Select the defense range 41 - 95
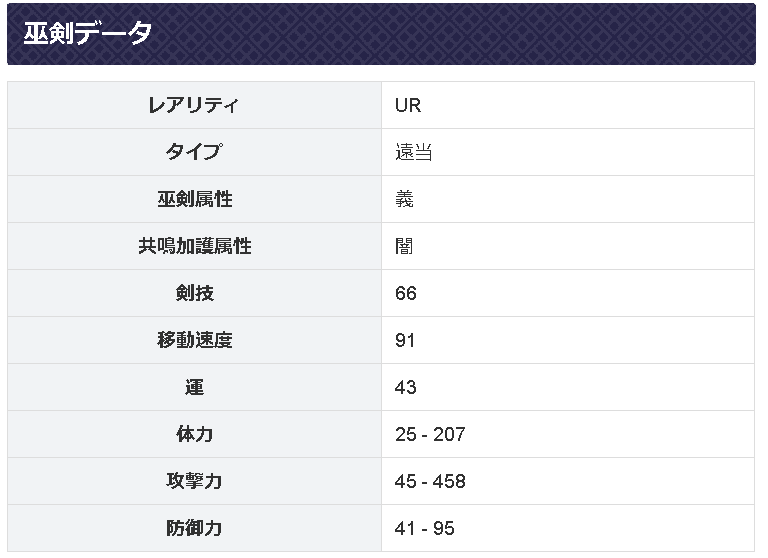Viewport: 768px width, 558px height. pos(425,528)
